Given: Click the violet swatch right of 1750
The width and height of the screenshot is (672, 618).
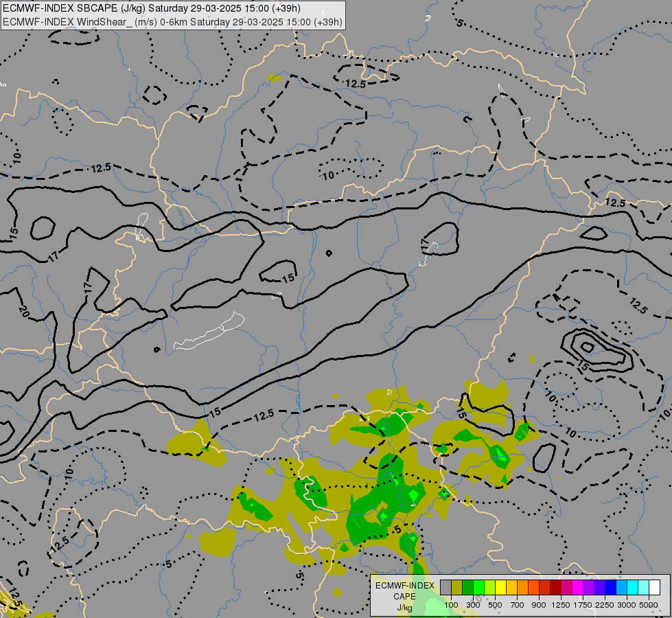Looking at the screenshot, I should tap(589, 587).
